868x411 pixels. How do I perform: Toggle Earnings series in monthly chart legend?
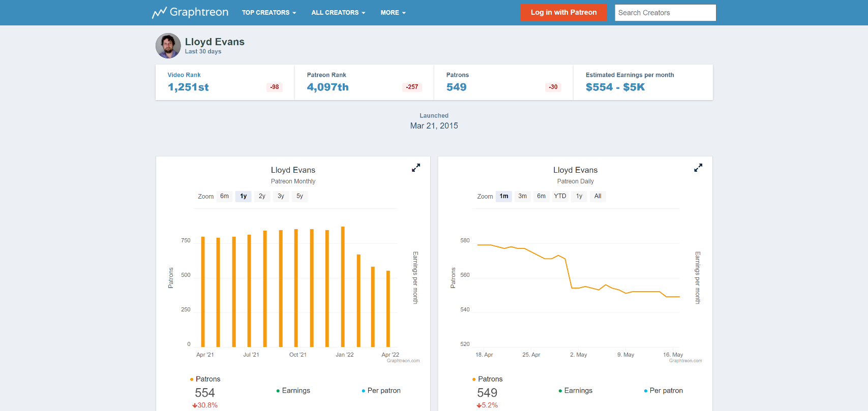(x=293, y=391)
